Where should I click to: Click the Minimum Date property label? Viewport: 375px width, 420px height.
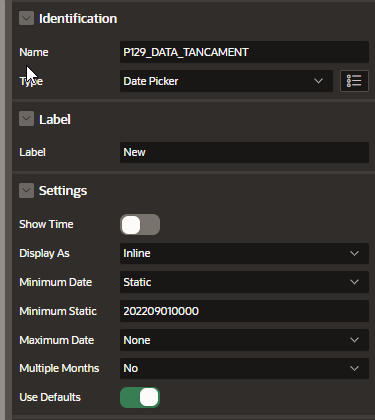tap(56, 282)
